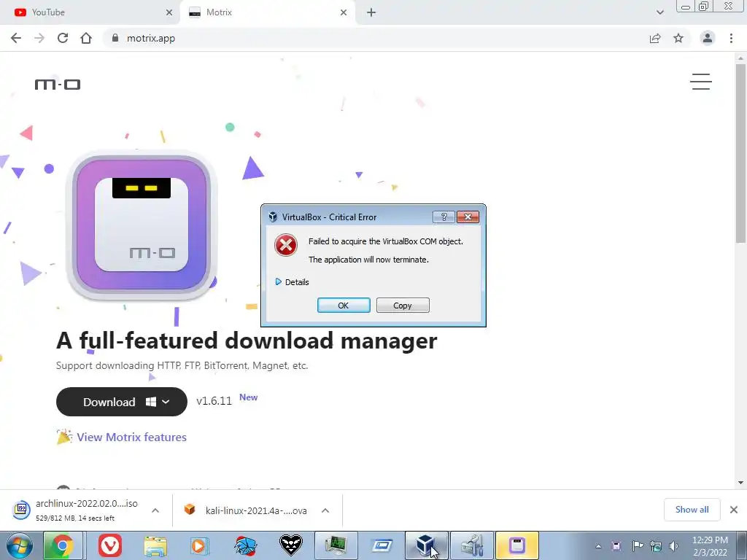Open the platform dropdown on Download button

coord(166,402)
